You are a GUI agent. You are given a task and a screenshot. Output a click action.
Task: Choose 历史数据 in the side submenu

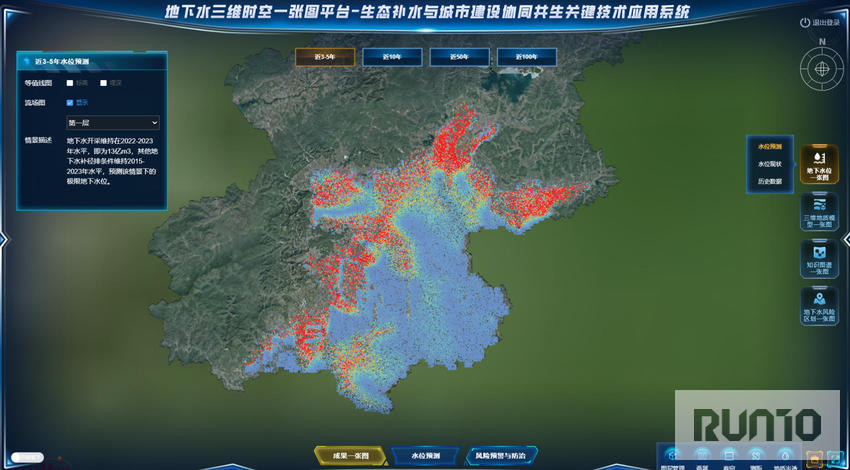coord(770,182)
